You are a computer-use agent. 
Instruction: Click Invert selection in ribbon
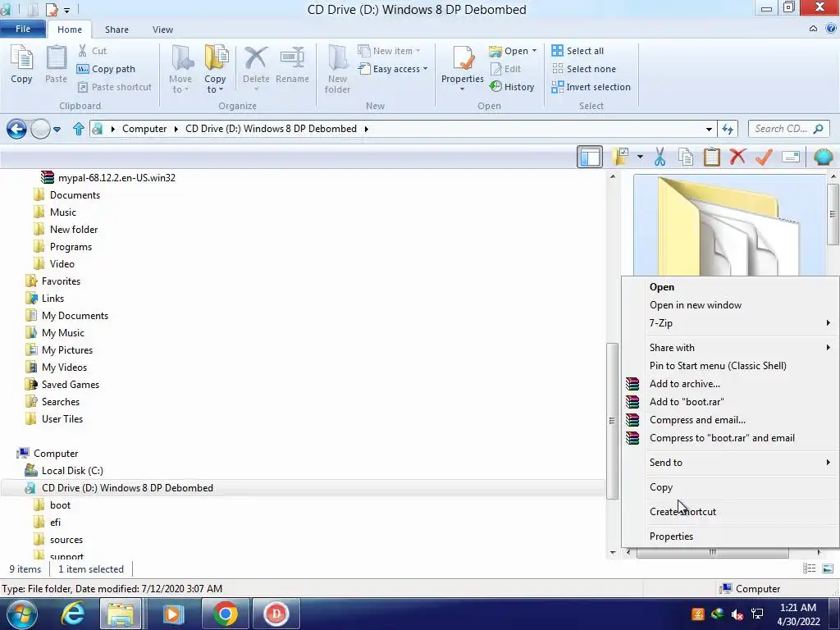tap(591, 87)
